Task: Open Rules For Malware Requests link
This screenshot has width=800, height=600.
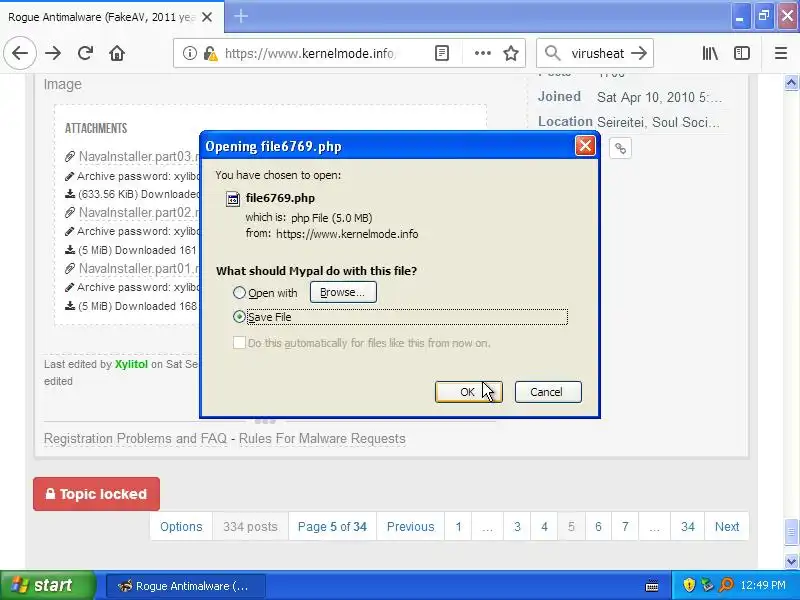Action: (322, 439)
